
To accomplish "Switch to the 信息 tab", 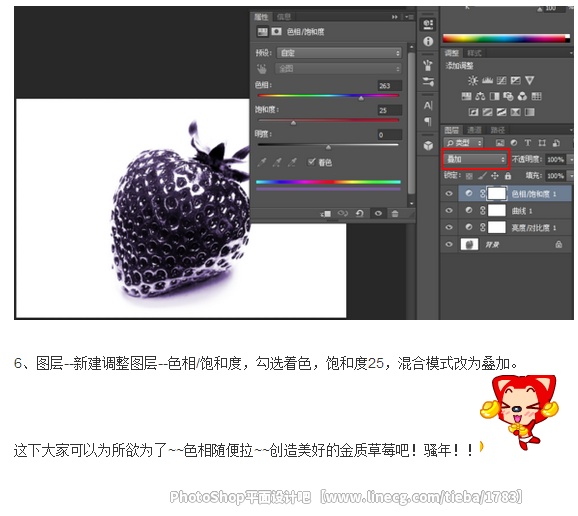I will pyautogui.click(x=284, y=17).
